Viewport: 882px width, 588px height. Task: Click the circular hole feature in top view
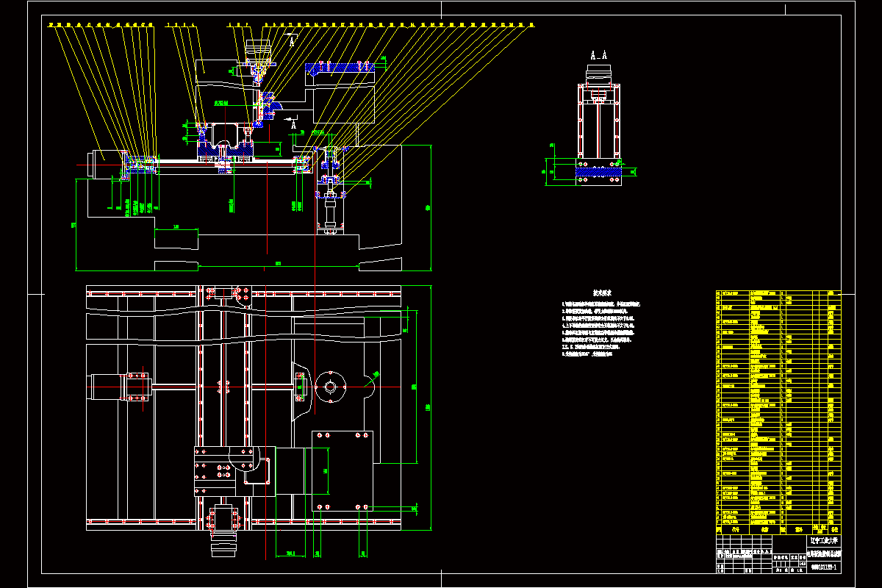331,387
